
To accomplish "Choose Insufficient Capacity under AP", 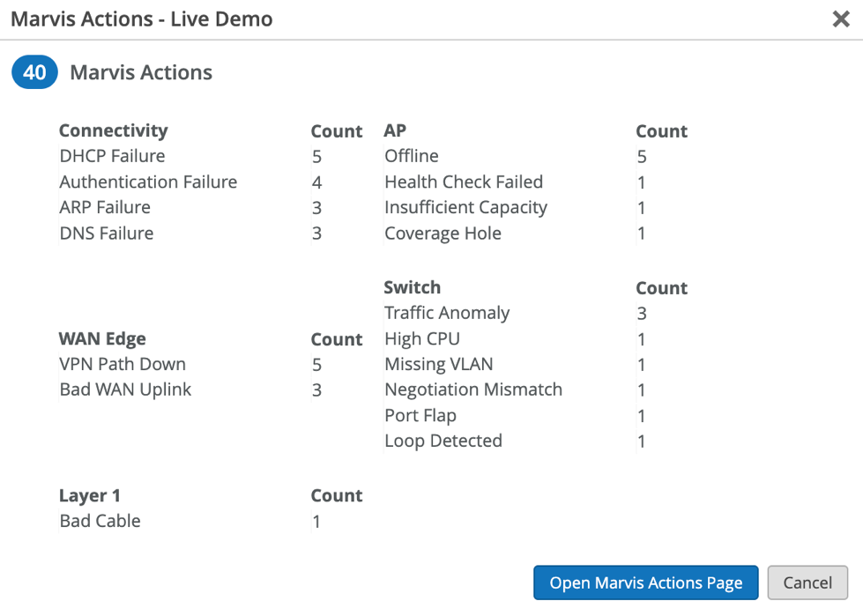I will (465, 208).
